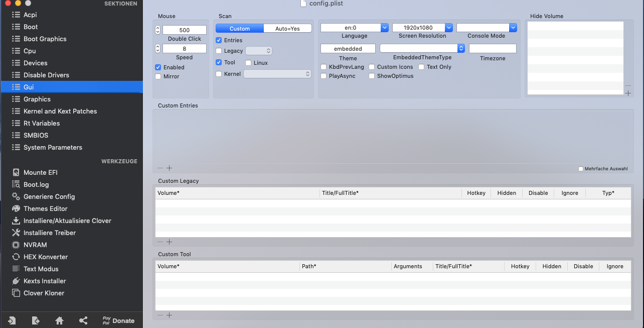This screenshot has height=328, width=644.
Task: Remove a Hide Volume entry with minus
Action: tap(628, 86)
